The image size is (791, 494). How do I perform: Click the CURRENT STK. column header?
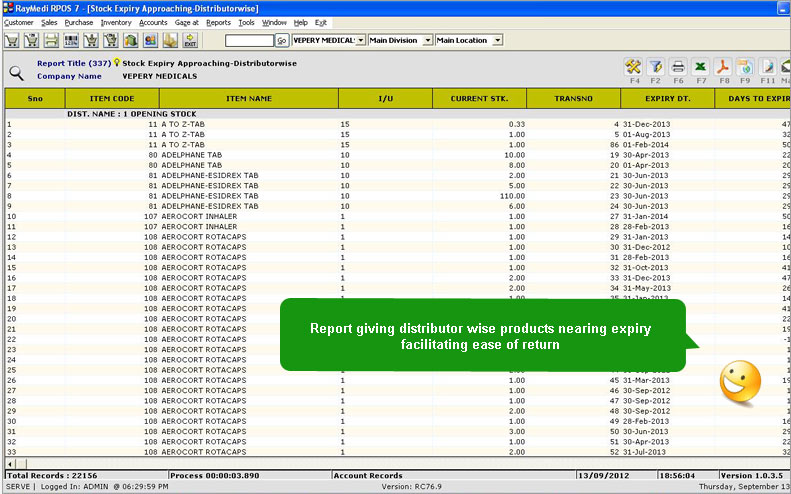pos(479,98)
